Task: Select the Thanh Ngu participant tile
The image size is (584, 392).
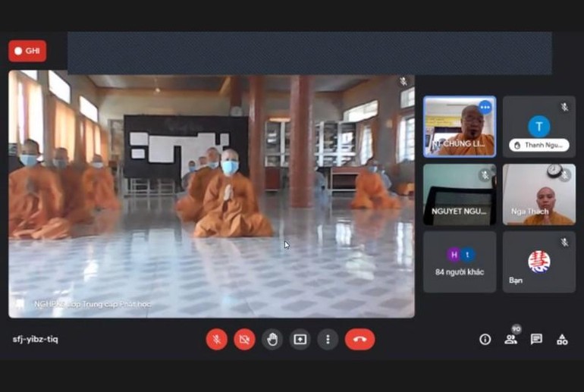Action: 538,126
